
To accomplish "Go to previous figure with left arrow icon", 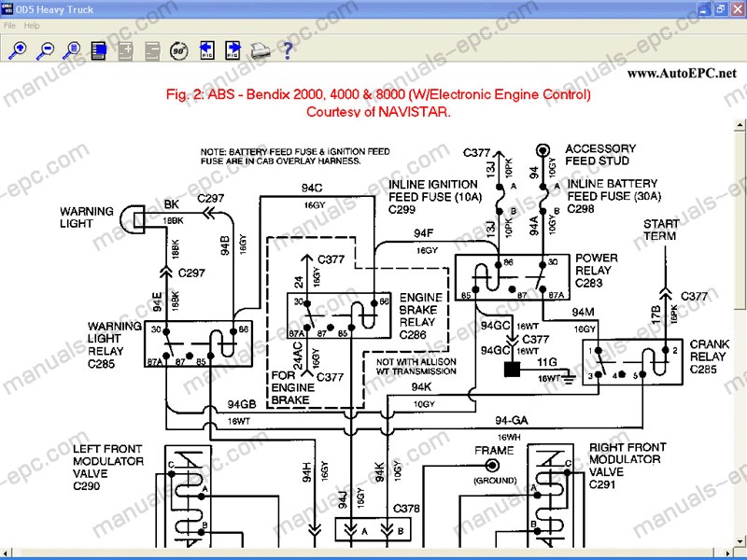I will [x=206, y=50].
